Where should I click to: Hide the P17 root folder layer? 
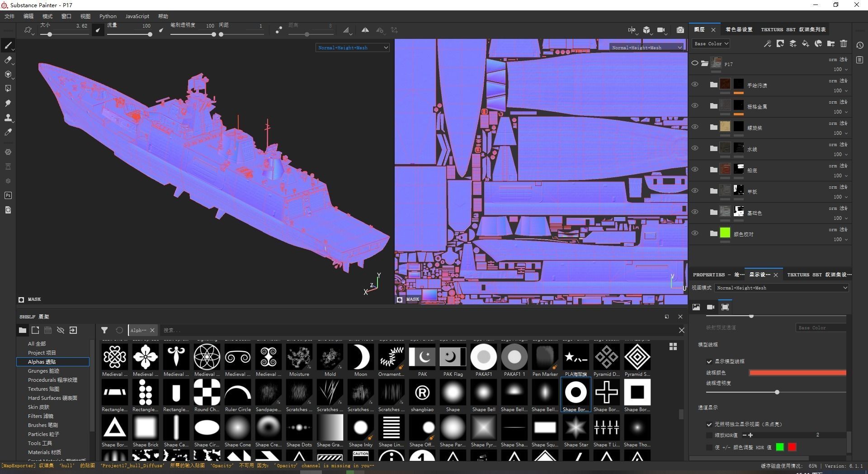click(x=695, y=63)
